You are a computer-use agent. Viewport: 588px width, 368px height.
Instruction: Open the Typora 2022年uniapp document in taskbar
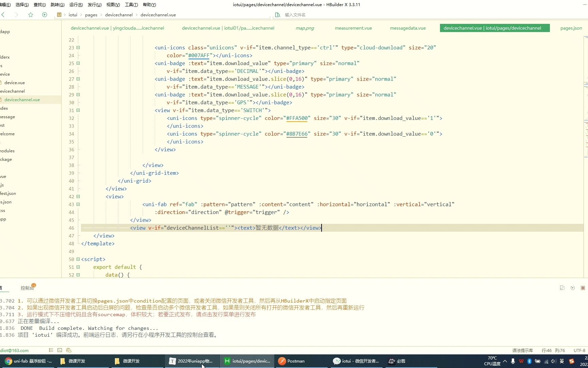pyautogui.click(x=192, y=361)
